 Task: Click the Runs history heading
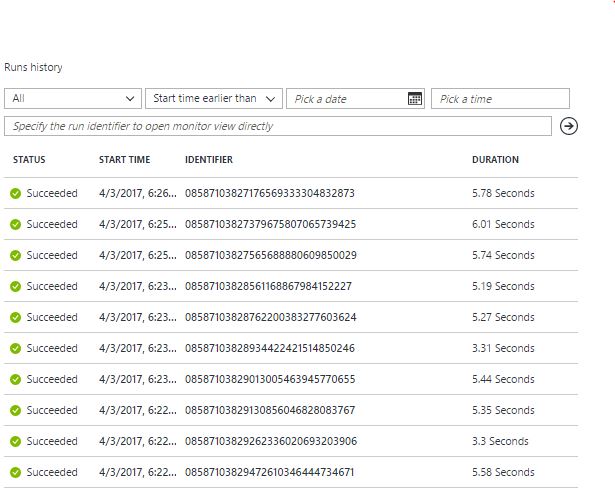[33, 67]
